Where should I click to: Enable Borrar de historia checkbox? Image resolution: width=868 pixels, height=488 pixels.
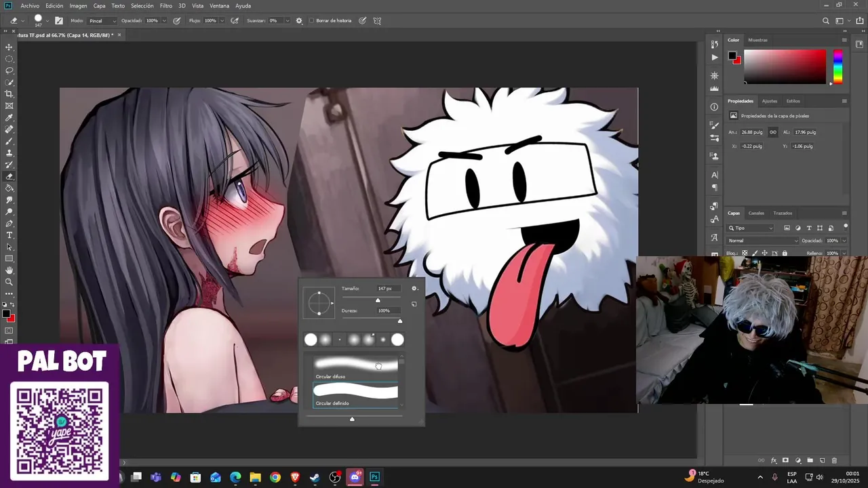click(x=311, y=20)
